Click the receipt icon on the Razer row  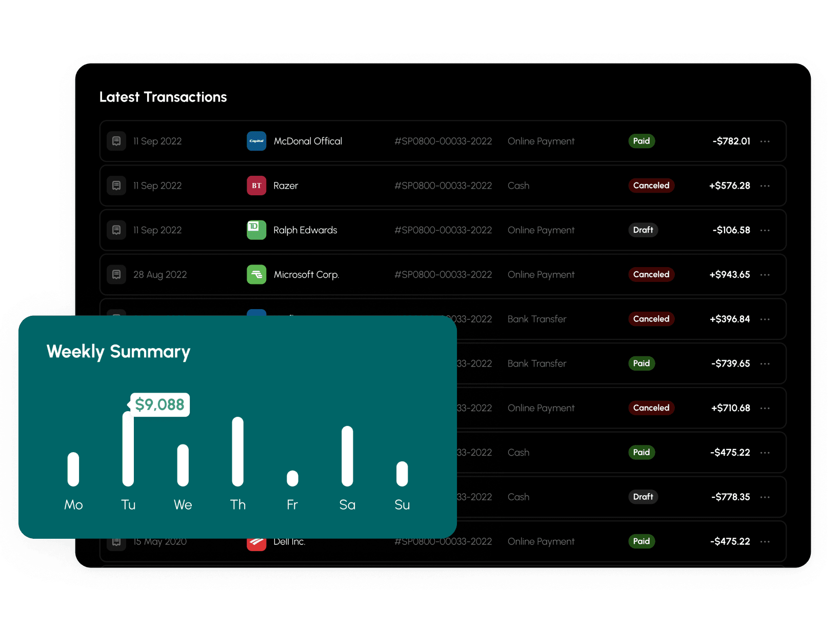coord(116,186)
